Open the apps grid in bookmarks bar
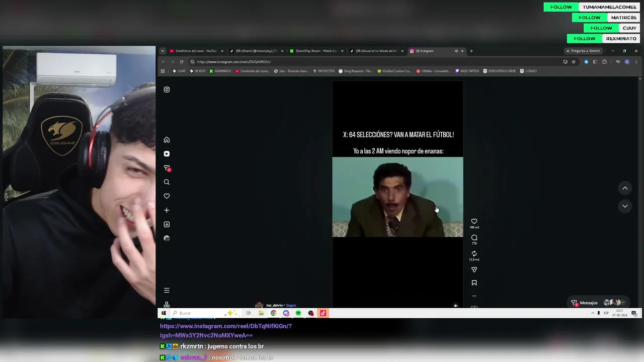The width and height of the screenshot is (644, 362). [163, 71]
